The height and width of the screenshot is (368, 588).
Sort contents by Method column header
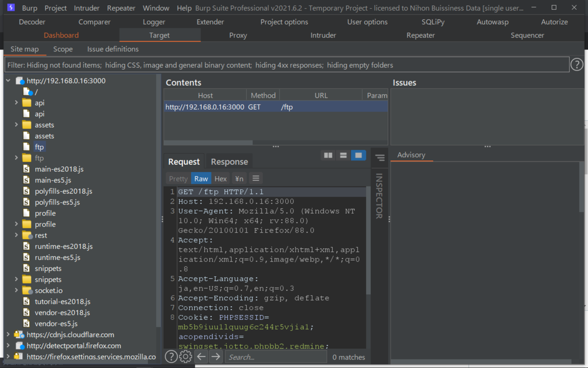pyautogui.click(x=263, y=95)
